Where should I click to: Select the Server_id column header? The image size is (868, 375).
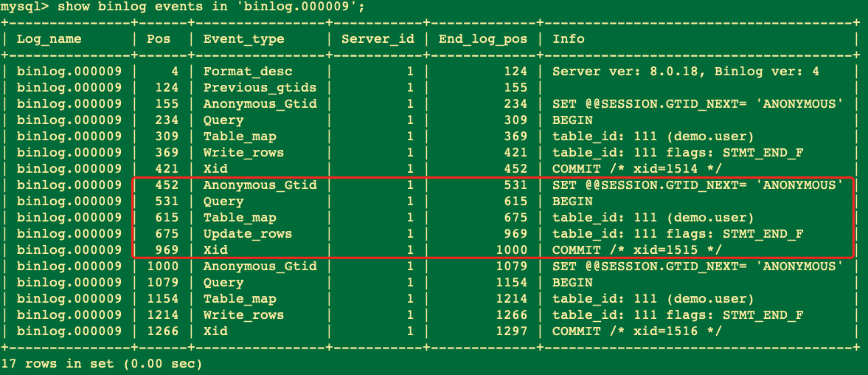(378, 39)
